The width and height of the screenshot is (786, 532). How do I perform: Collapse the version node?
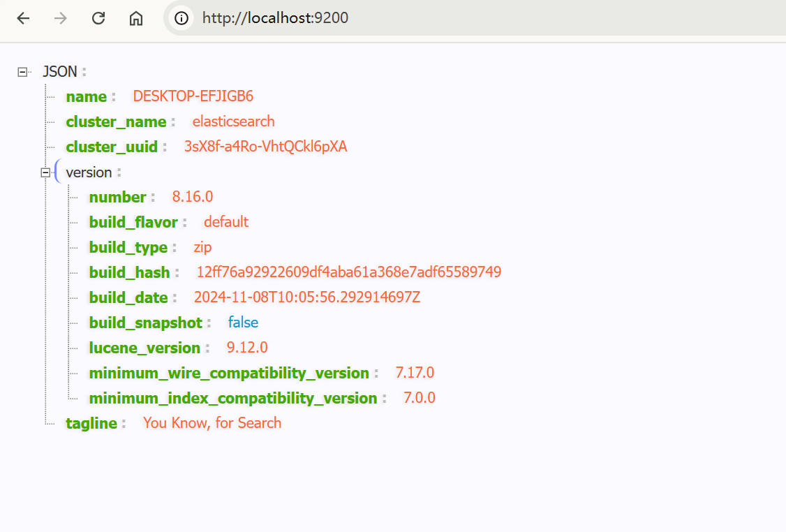click(x=45, y=173)
